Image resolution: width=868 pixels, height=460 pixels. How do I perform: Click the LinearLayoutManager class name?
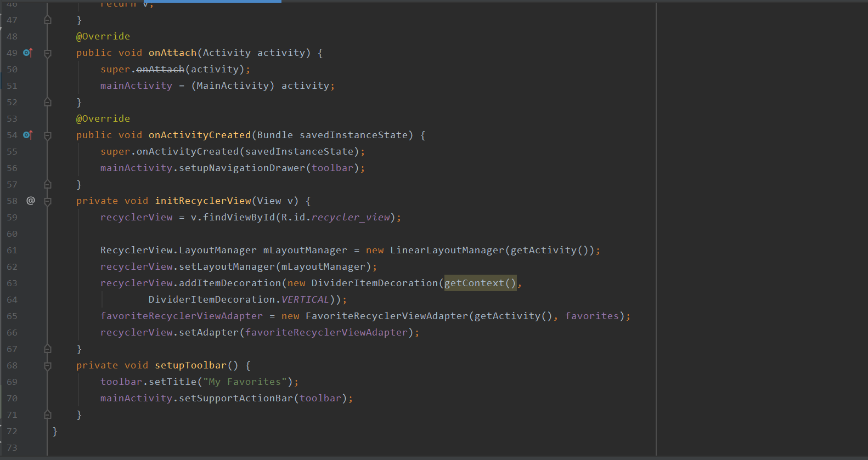[x=447, y=250]
